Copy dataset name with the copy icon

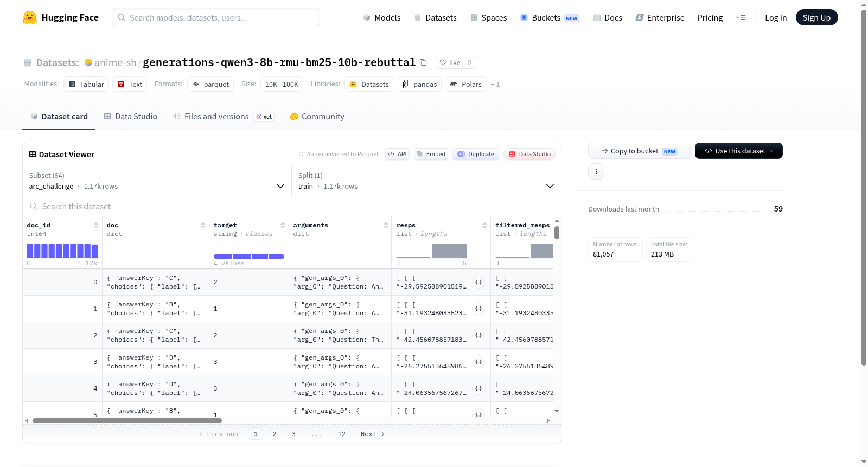point(423,62)
